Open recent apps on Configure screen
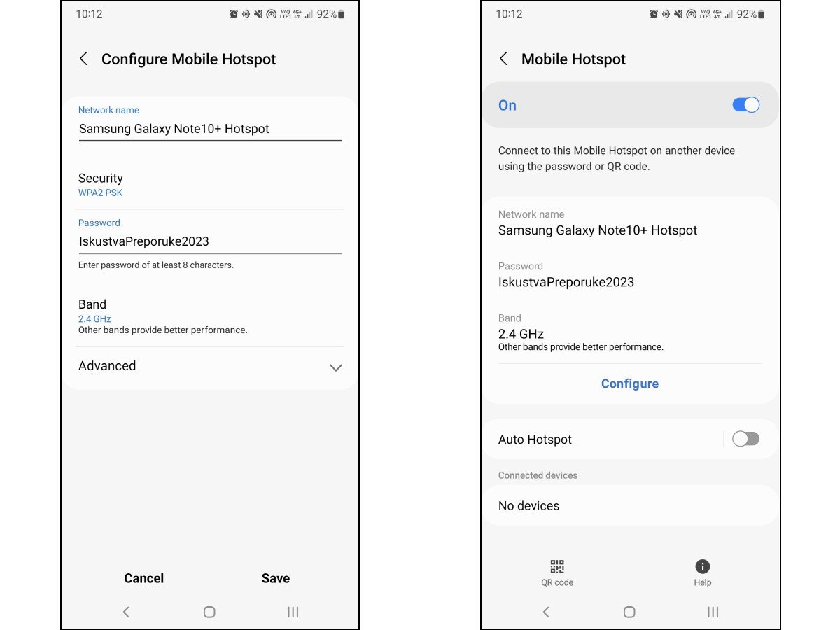 pyautogui.click(x=293, y=612)
